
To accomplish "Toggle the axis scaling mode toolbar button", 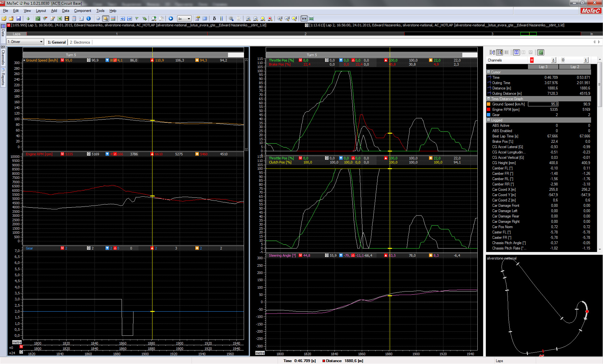I will (304, 19).
